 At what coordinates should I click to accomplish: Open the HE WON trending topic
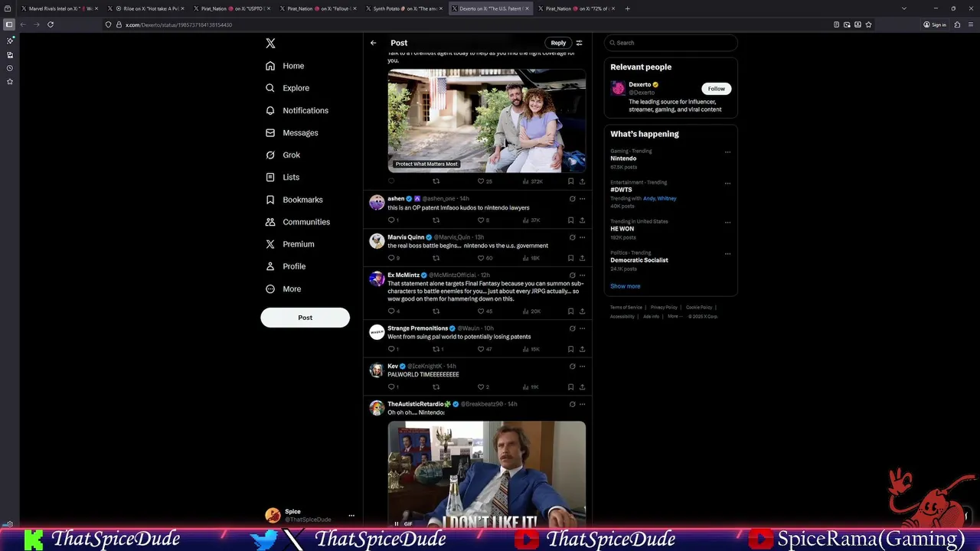(622, 229)
